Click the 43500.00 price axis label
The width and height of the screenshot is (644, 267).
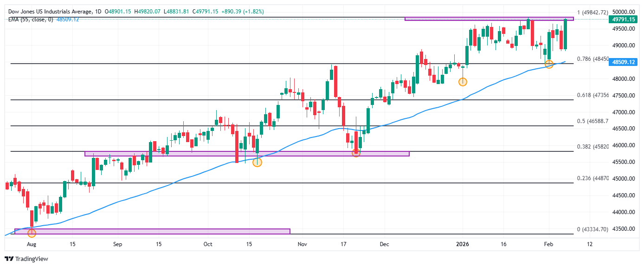pyautogui.click(x=624, y=229)
